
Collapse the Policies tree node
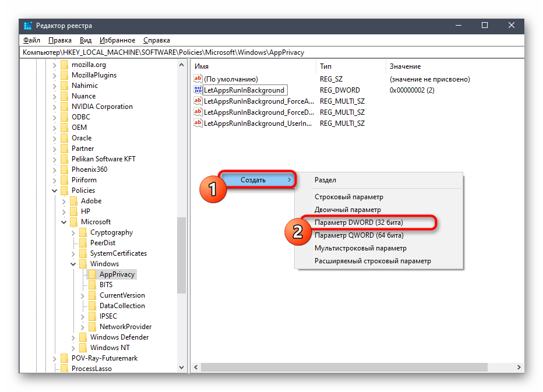click(54, 190)
